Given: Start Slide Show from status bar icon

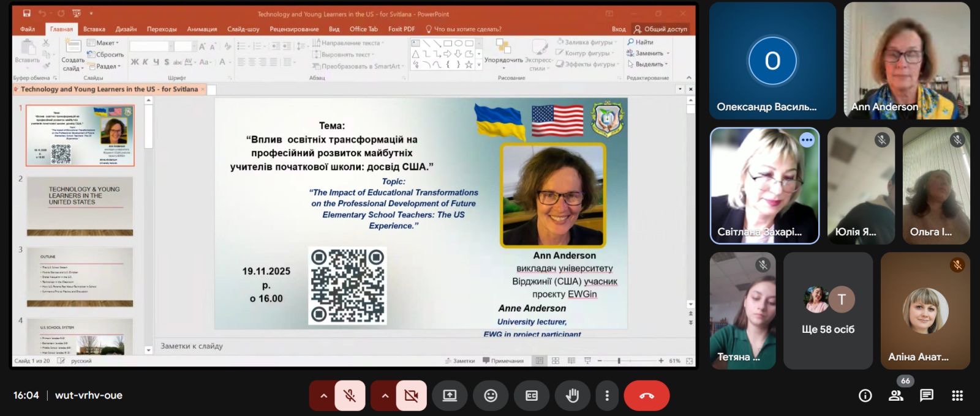Looking at the screenshot, I should coord(587,361).
